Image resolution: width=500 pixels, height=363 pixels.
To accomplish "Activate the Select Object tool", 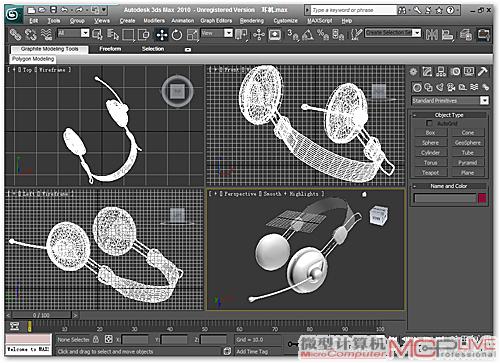I will 97,34.
